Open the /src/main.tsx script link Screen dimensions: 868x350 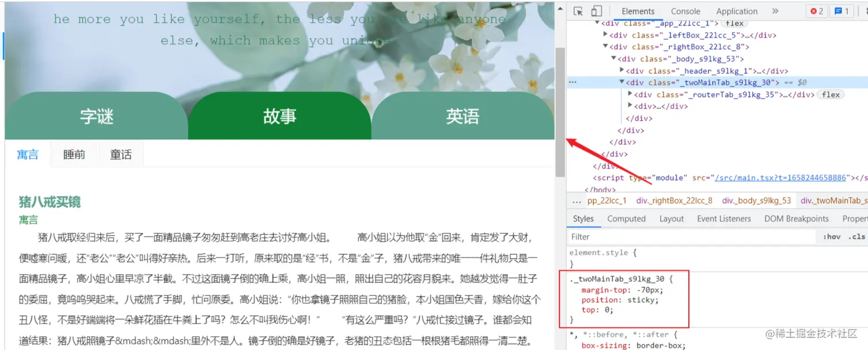click(781, 178)
